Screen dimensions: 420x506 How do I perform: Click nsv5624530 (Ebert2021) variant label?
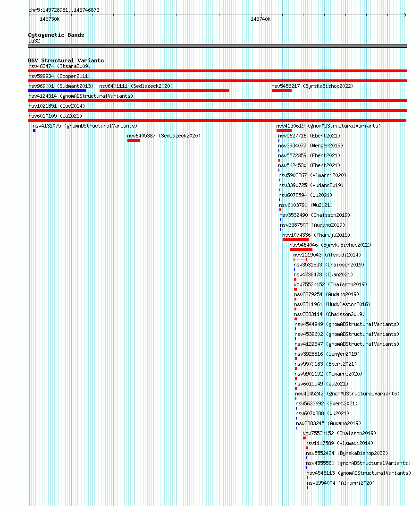click(309, 165)
